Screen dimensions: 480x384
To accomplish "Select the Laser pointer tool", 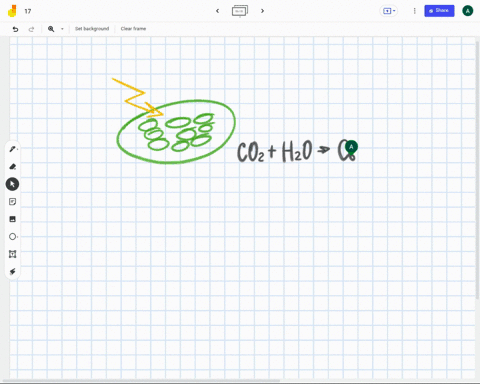I will (x=12, y=272).
